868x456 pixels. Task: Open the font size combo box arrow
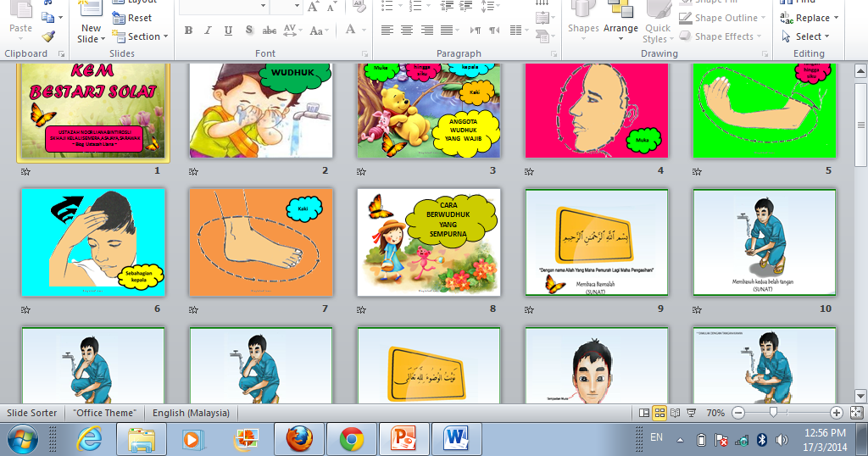(x=297, y=6)
